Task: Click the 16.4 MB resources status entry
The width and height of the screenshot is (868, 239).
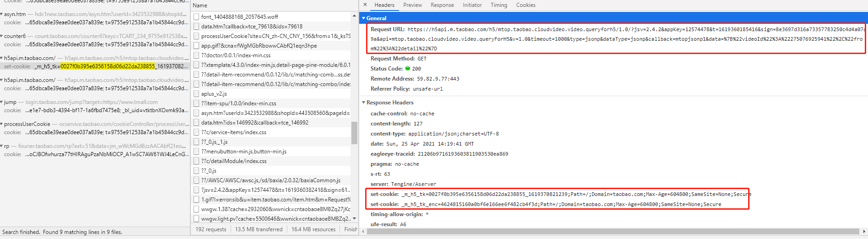Action: click(313, 229)
